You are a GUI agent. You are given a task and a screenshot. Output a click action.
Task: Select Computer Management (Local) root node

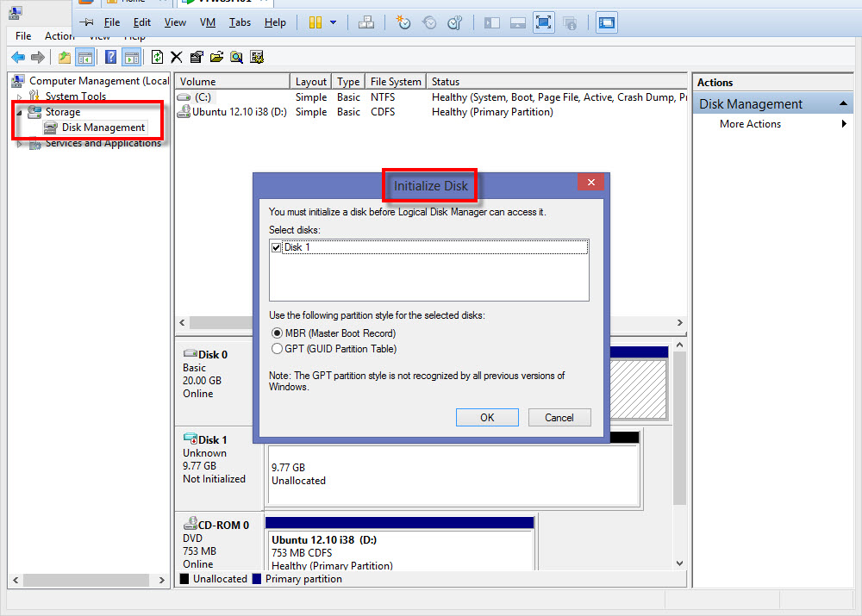coord(99,81)
